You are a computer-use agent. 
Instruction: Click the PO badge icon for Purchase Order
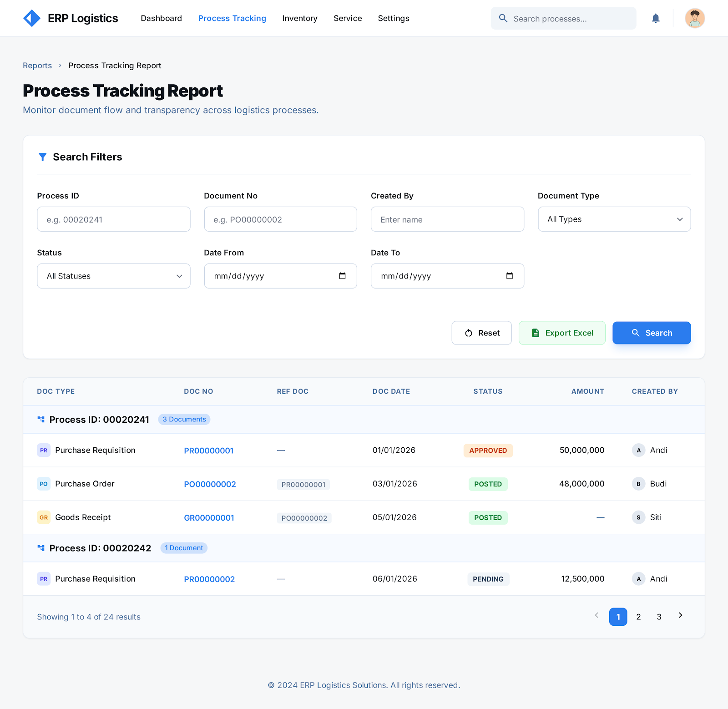(x=44, y=484)
